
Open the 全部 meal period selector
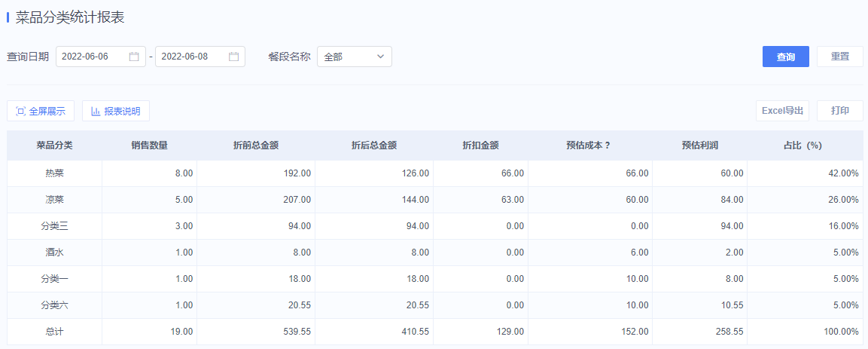[x=355, y=57]
